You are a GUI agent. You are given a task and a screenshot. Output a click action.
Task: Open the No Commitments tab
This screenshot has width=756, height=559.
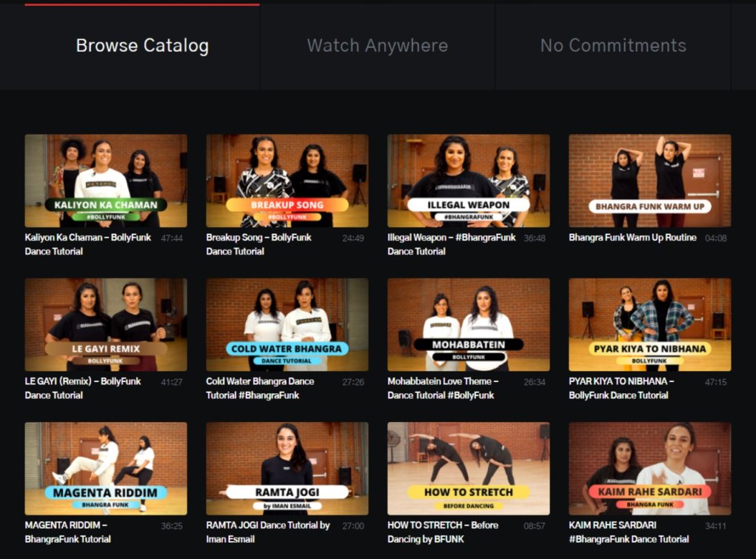pyautogui.click(x=613, y=46)
